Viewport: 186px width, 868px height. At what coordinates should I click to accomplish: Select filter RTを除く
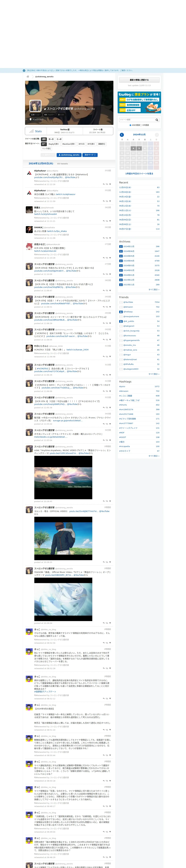coord(92,144)
